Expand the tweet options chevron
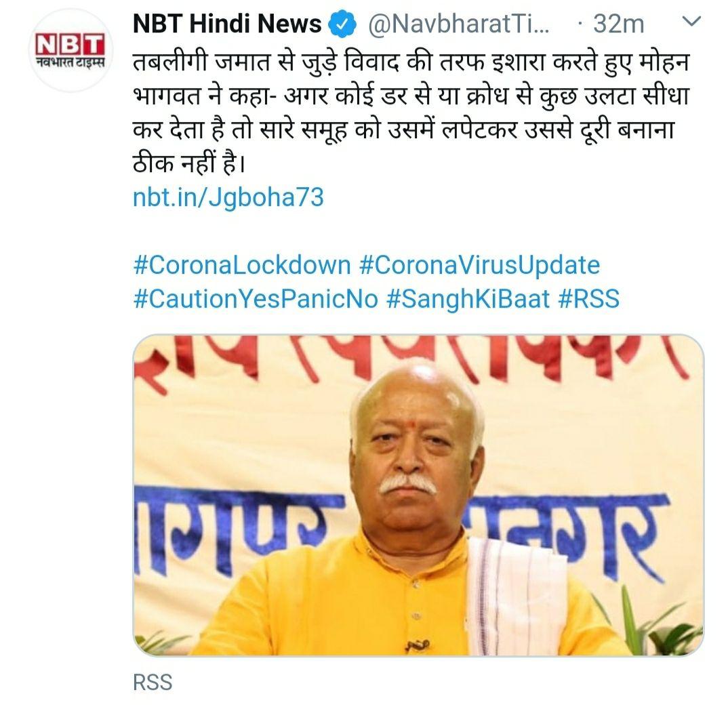728x709 pixels. tap(691, 22)
